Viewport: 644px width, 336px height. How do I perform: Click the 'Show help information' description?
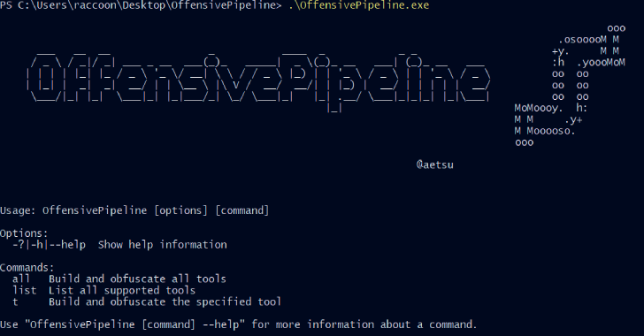(x=162, y=245)
